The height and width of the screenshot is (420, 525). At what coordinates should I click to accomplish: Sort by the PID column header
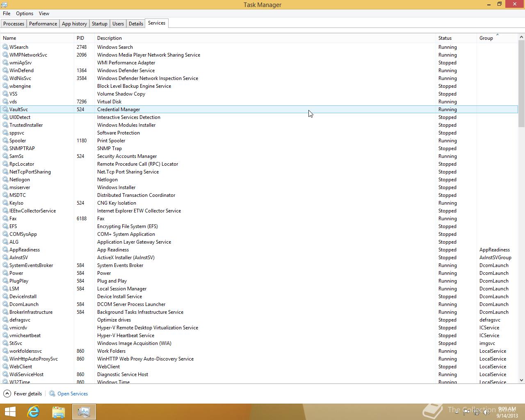(x=84, y=38)
